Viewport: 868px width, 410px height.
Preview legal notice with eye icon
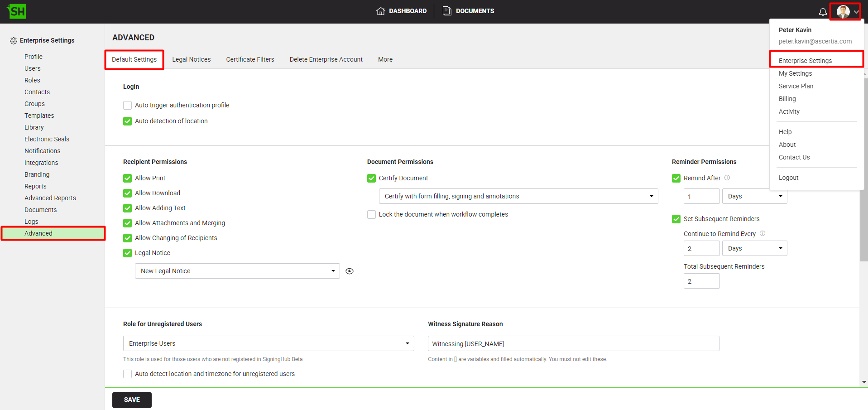[349, 271]
